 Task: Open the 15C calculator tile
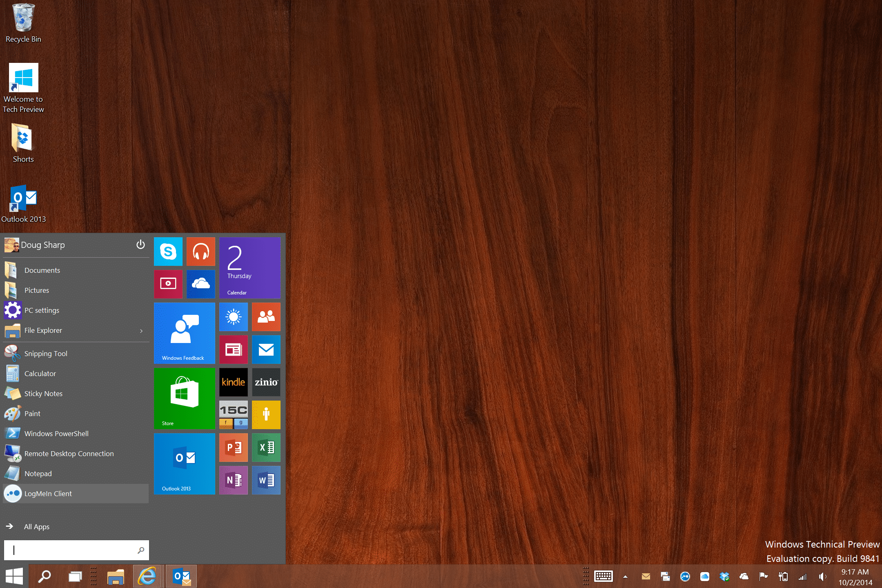(234, 415)
